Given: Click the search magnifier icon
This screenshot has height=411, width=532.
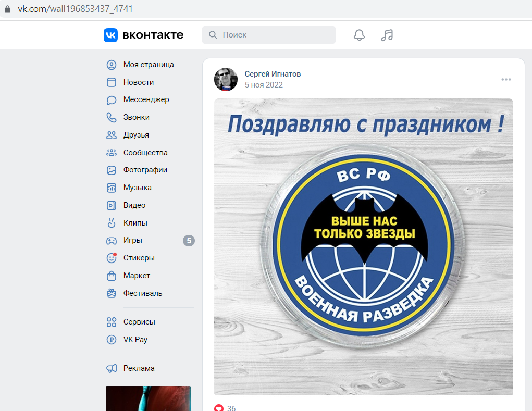Looking at the screenshot, I should click(213, 35).
